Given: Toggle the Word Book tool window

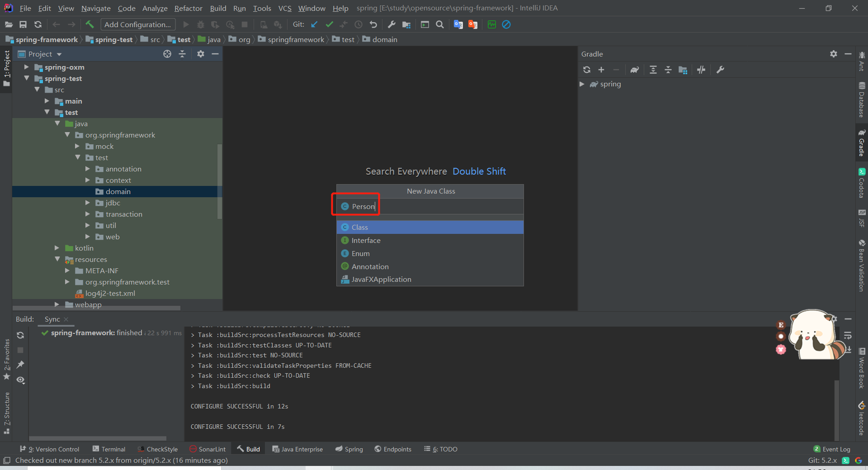Looking at the screenshot, I should tap(862, 368).
